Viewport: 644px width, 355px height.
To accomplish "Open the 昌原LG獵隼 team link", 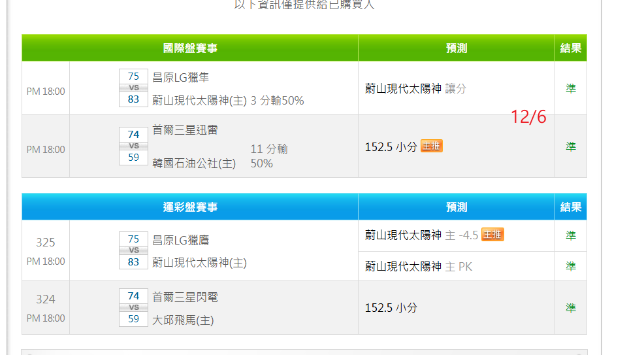I will (180, 77).
